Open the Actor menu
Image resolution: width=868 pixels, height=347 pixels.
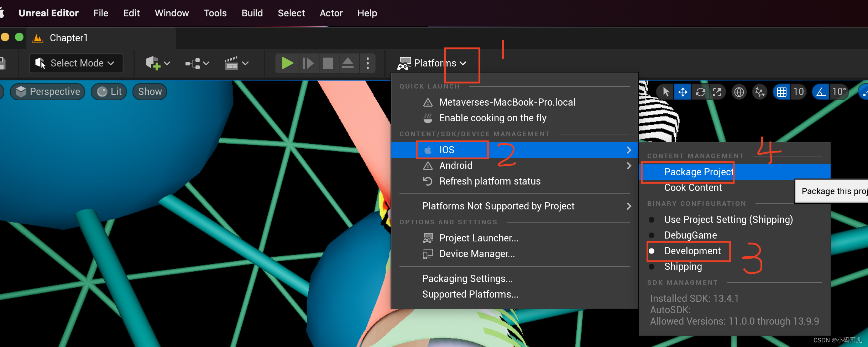331,13
